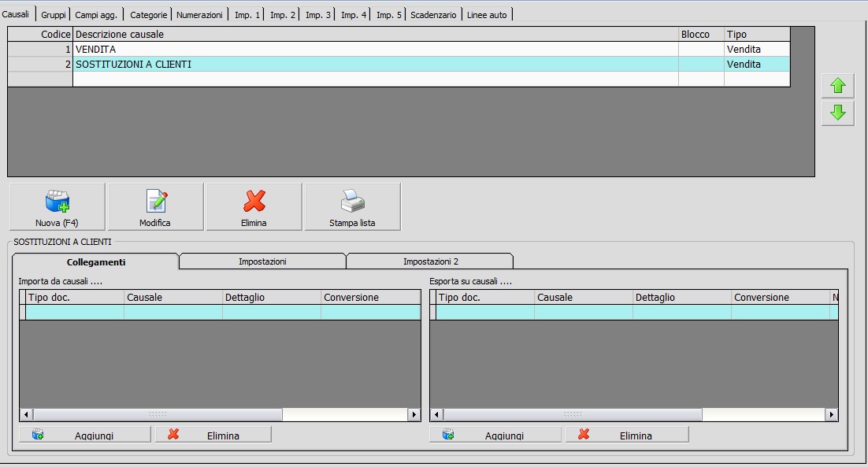Click Elimina under Importa da causali
868x467 pixels.
213,435
